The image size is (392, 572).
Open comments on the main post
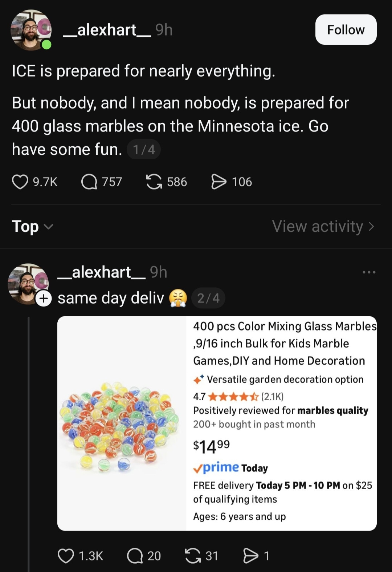[89, 182]
